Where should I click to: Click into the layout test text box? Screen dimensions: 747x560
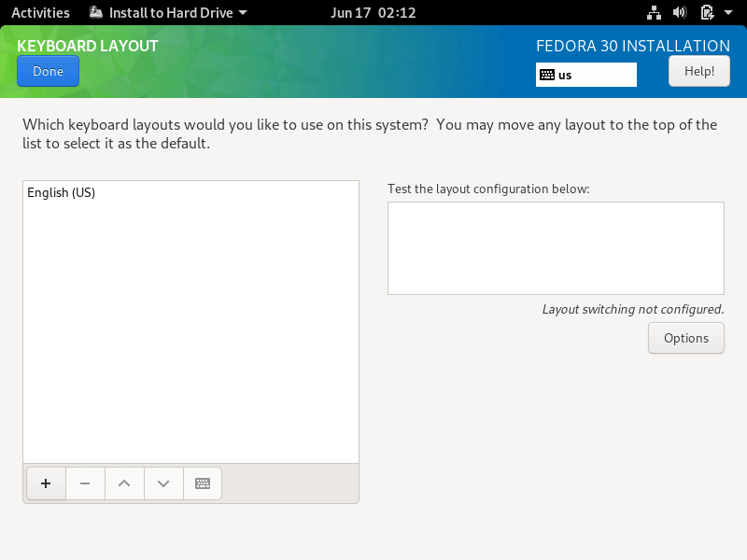556,248
